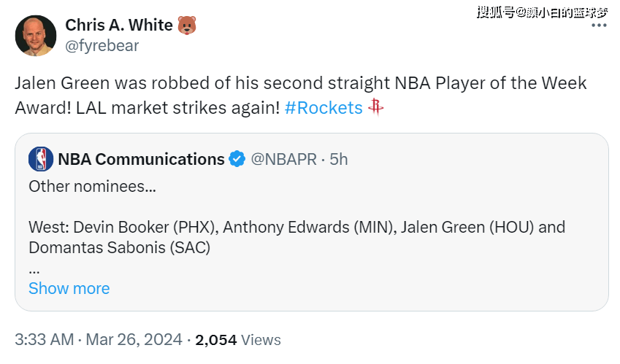Click the Sohu watermark text
Viewport: 620px width, 364px height.
point(542,11)
